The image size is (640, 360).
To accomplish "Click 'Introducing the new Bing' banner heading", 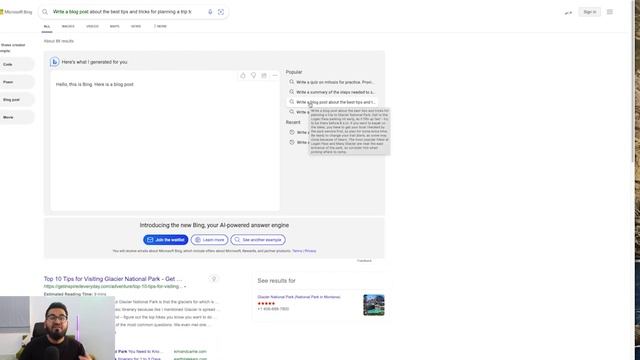I will click(x=214, y=225).
